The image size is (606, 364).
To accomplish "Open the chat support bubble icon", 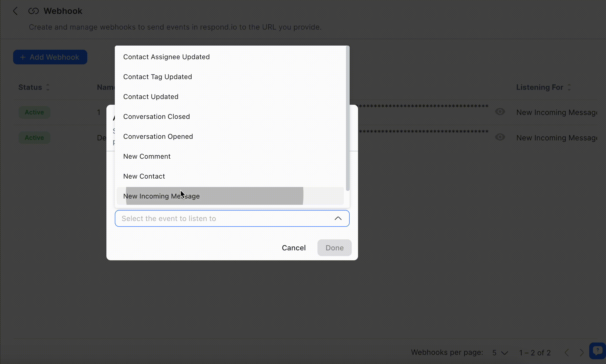I will (x=598, y=350).
